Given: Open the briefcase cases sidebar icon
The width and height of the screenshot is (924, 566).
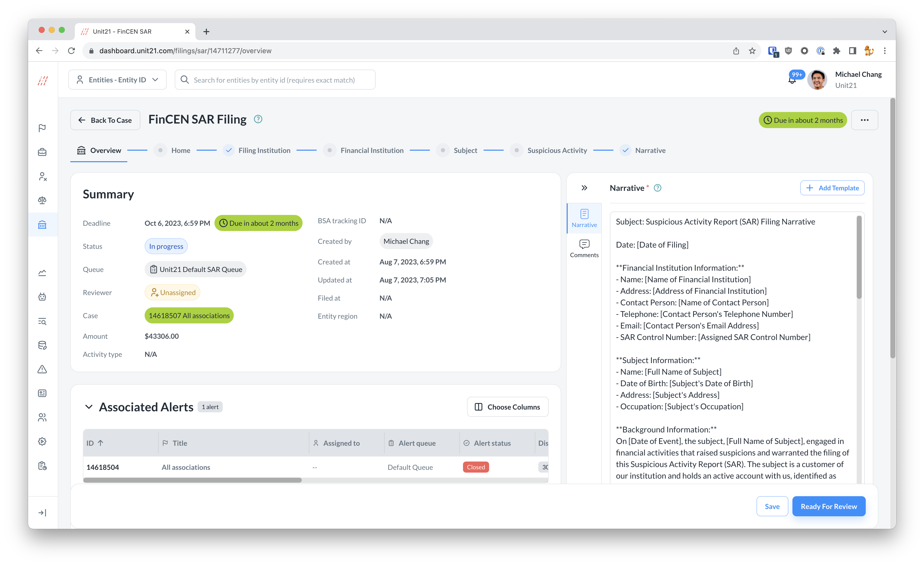Looking at the screenshot, I should [42, 152].
